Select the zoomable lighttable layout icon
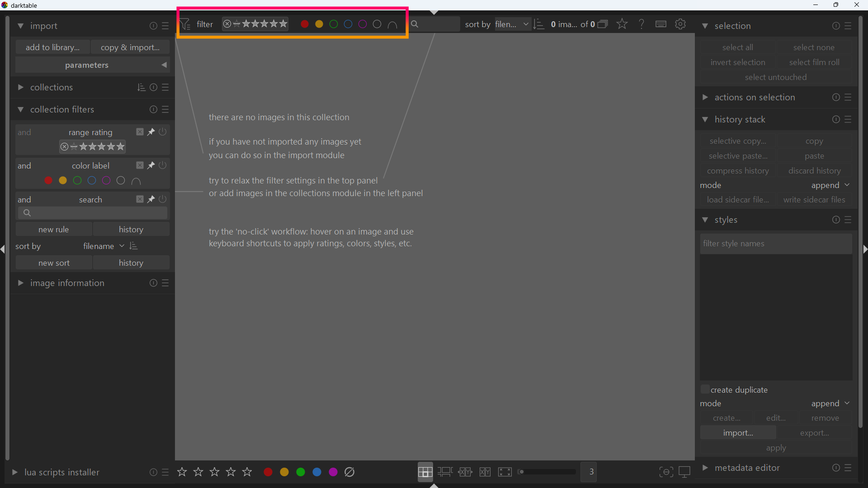The image size is (868, 488). (x=445, y=472)
